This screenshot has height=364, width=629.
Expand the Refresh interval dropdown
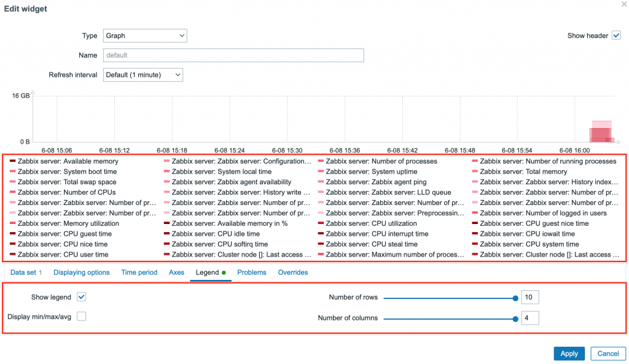(143, 75)
